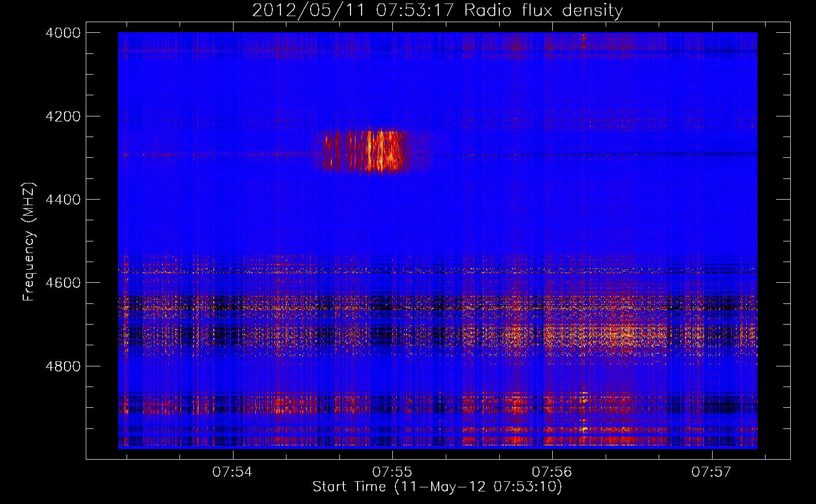Click the 07:54 time axis label

[x=232, y=472]
